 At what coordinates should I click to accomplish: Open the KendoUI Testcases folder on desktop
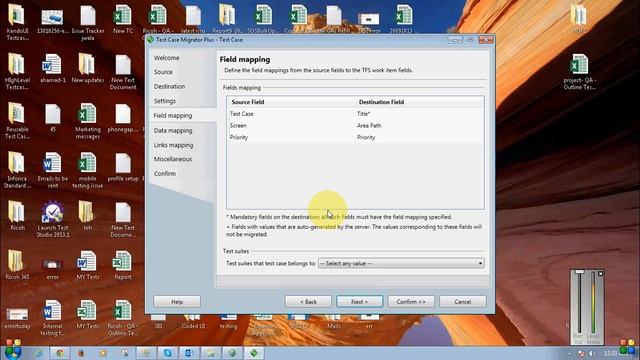click(x=17, y=21)
